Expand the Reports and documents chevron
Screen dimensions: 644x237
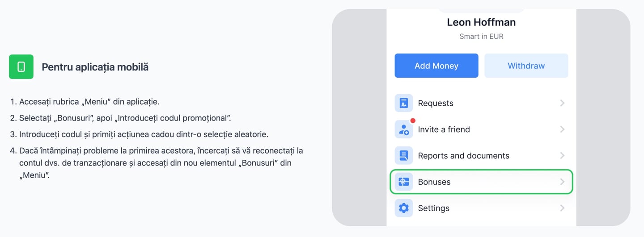click(562, 156)
